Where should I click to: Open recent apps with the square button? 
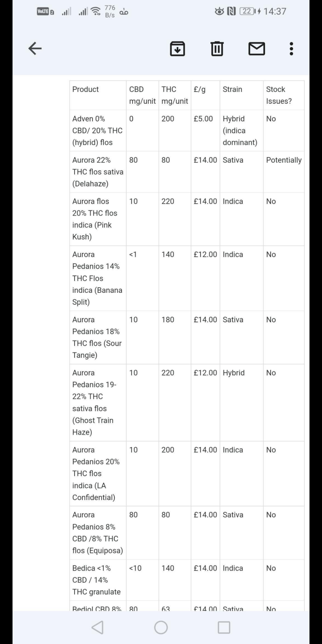point(224,627)
